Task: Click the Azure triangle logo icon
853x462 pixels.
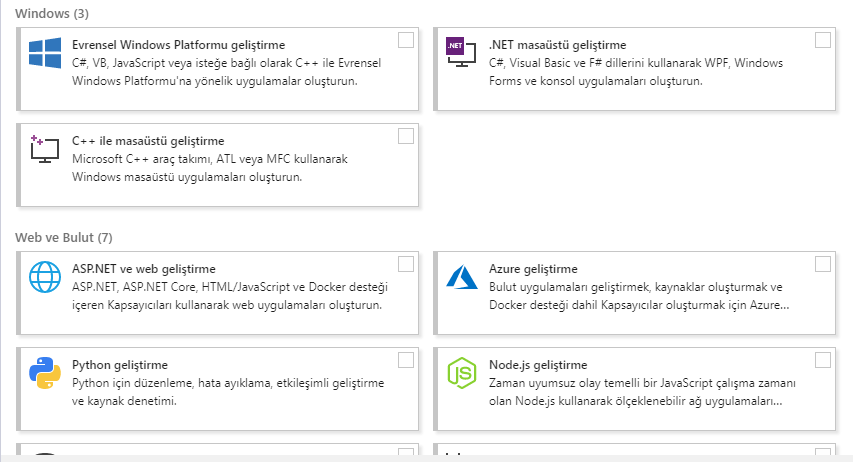Action: point(461,277)
